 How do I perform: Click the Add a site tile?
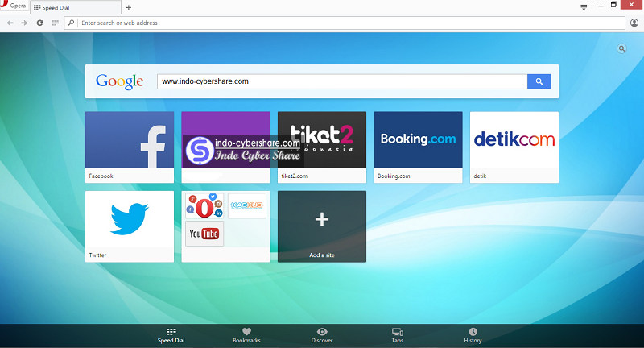(x=321, y=226)
